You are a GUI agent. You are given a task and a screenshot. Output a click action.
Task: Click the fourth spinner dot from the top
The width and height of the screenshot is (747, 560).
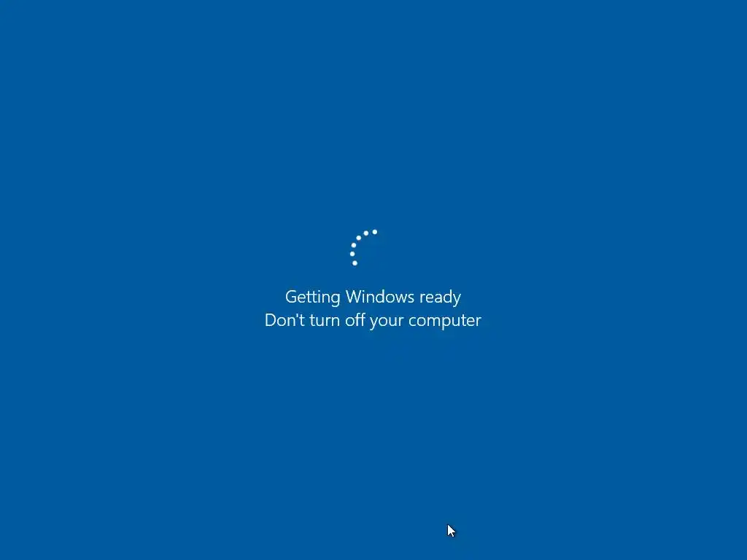coord(354,245)
